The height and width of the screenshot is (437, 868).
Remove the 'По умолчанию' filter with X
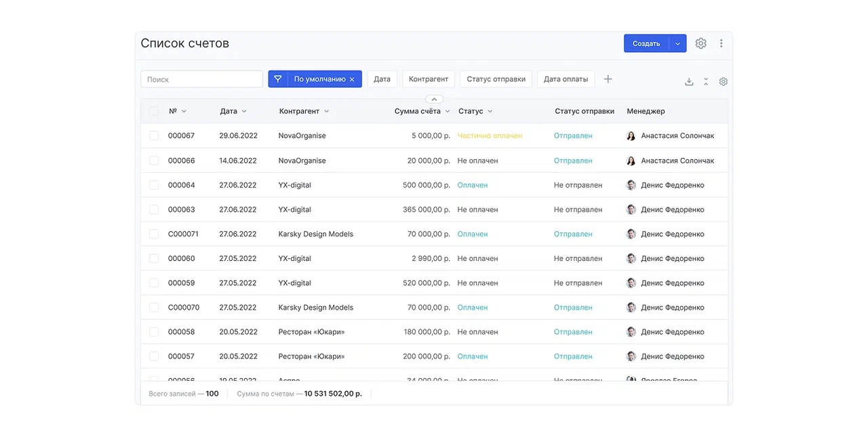coord(352,79)
